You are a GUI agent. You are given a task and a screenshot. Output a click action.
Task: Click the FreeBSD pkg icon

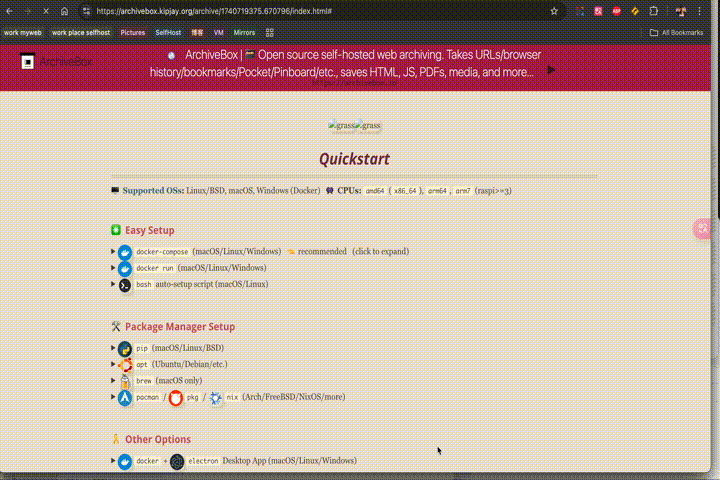(175, 397)
